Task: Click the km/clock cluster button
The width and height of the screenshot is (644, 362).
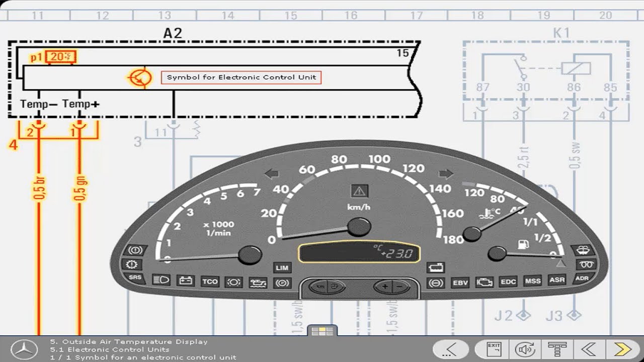Action: tap(327, 287)
